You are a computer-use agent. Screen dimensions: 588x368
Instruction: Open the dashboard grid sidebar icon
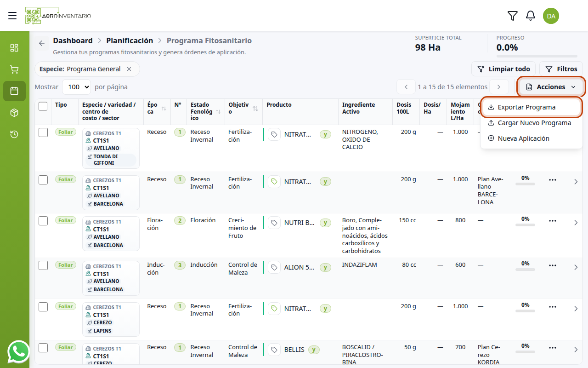point(14,48)
